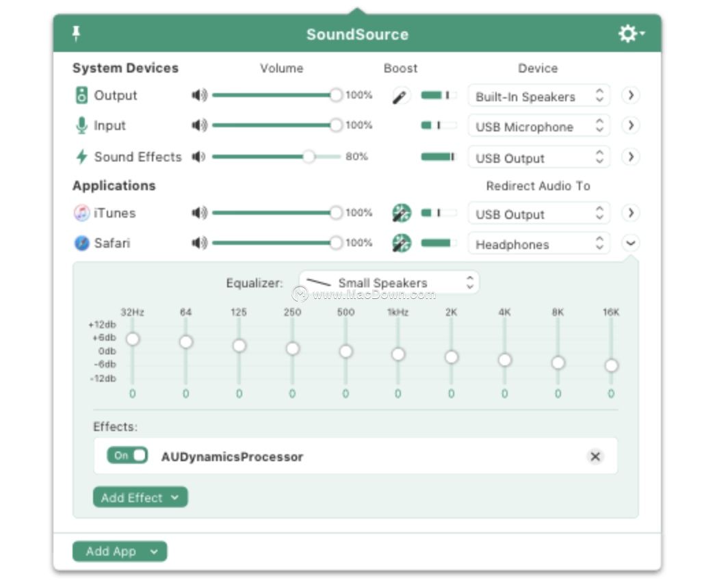Mute the Input volume speaker
Viewport: 728px width, 587px height.
pyautogui.click(x=200, y=125)
